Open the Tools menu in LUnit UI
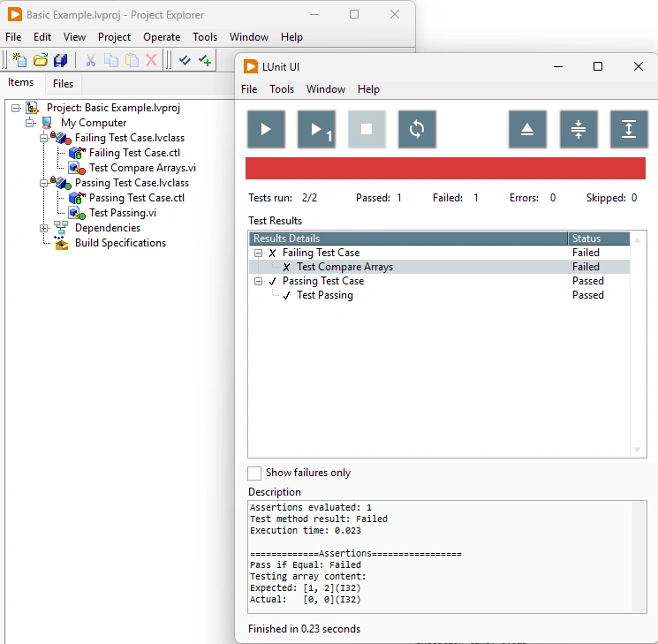The image size is (658, 644). (x=282, y=89)
